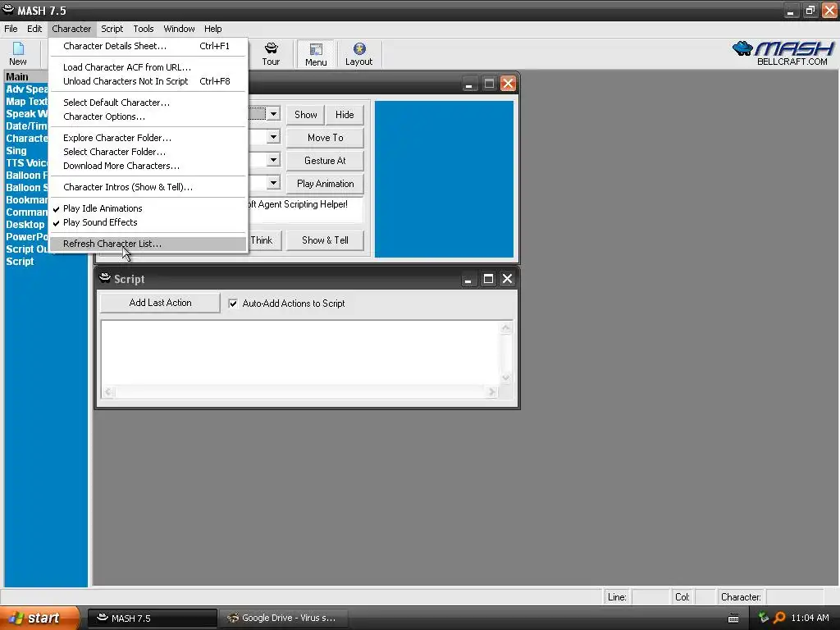Close the Script window
Image resolution: width=840 pixels, height=630 pixels.
[x=507, y=279]
